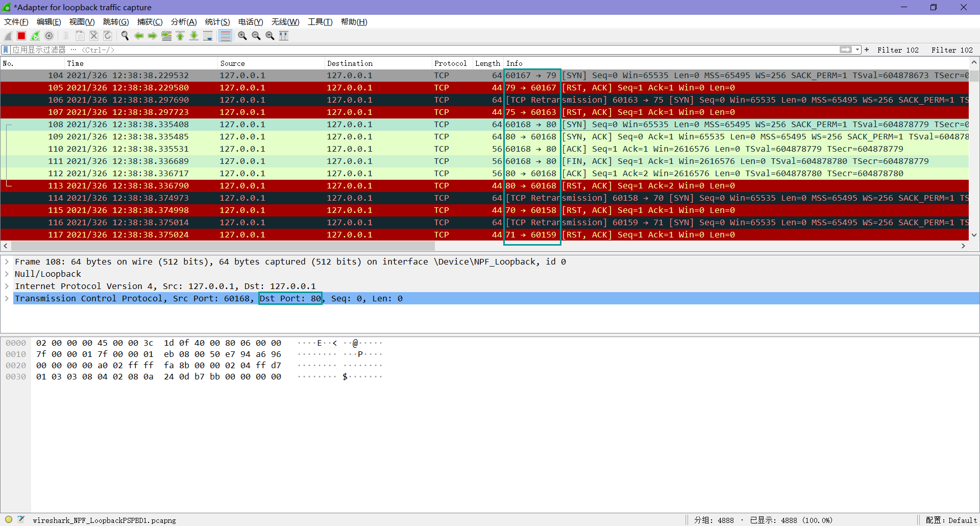Image resolution: width=980 pixels, height=526 pixels.
Task: Open display filter bookmark menu
Action: (6, 50)
